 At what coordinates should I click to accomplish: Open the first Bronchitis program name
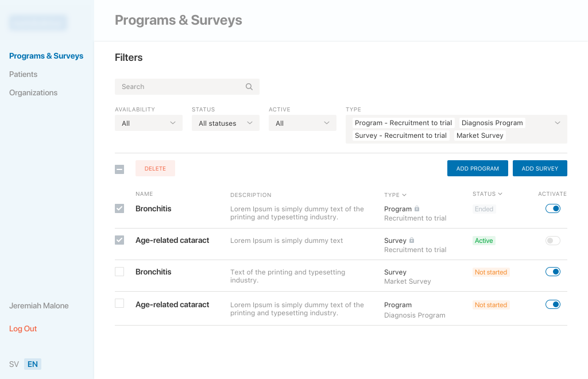(x=153, y=208)
